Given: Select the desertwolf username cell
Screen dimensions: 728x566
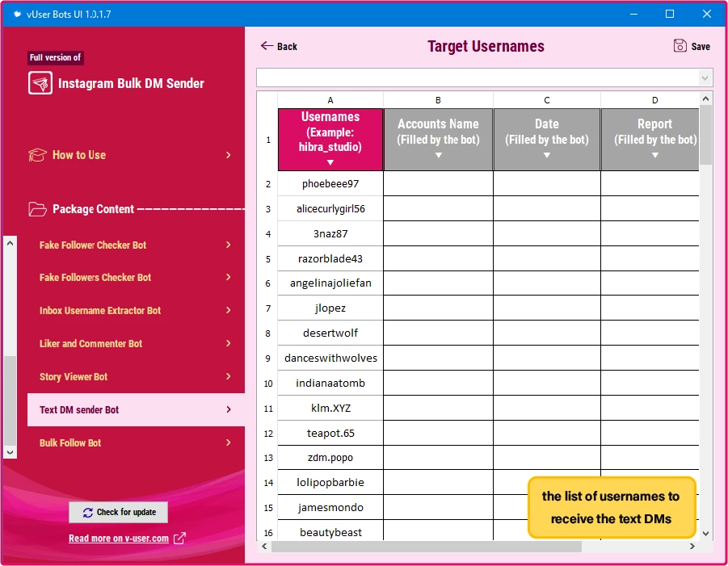Looking at the screenshot, I should click(x=330, y=333).
